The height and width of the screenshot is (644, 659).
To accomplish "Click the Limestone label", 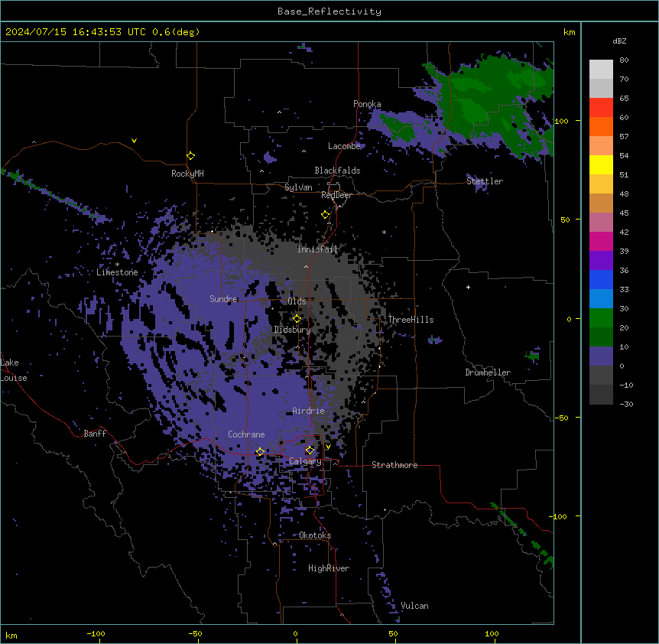I will [x=117, y=272].
